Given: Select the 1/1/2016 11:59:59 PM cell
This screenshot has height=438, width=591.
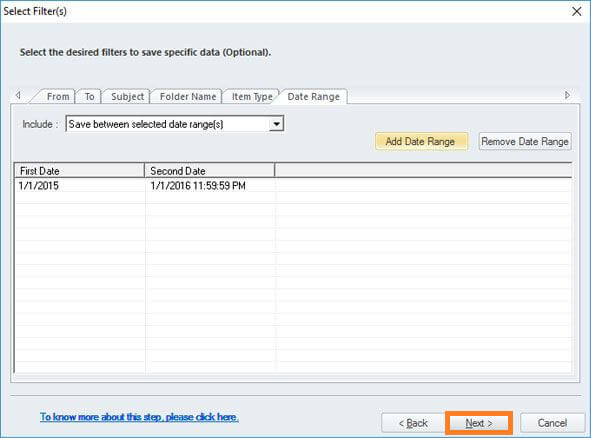Looking at the screenshot, I should point(198,185).
